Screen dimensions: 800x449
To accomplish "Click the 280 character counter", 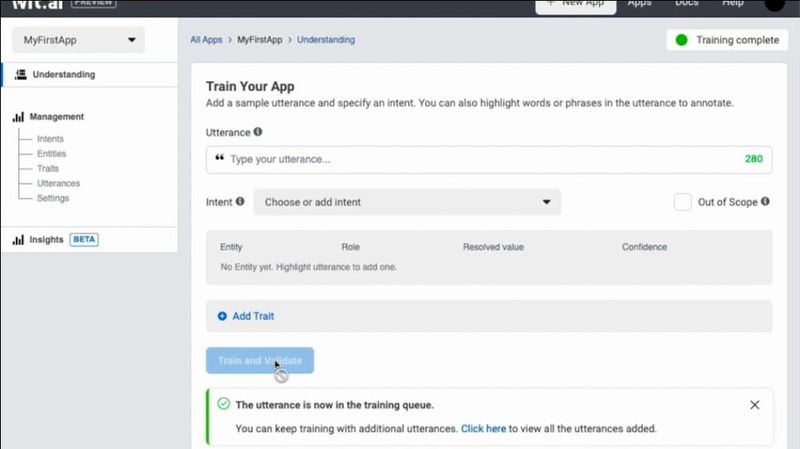I will (x=754, y=159).
